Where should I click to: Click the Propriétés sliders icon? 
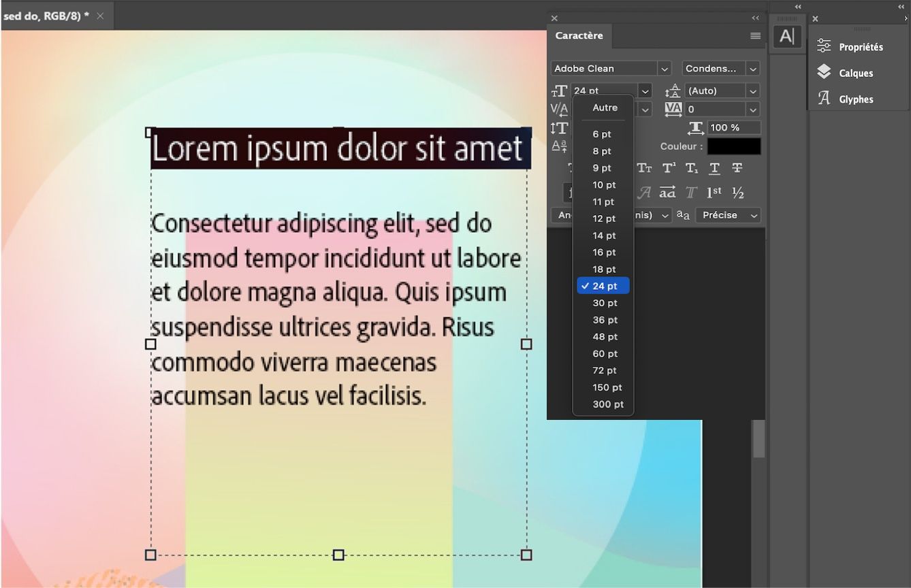point(824,46)
